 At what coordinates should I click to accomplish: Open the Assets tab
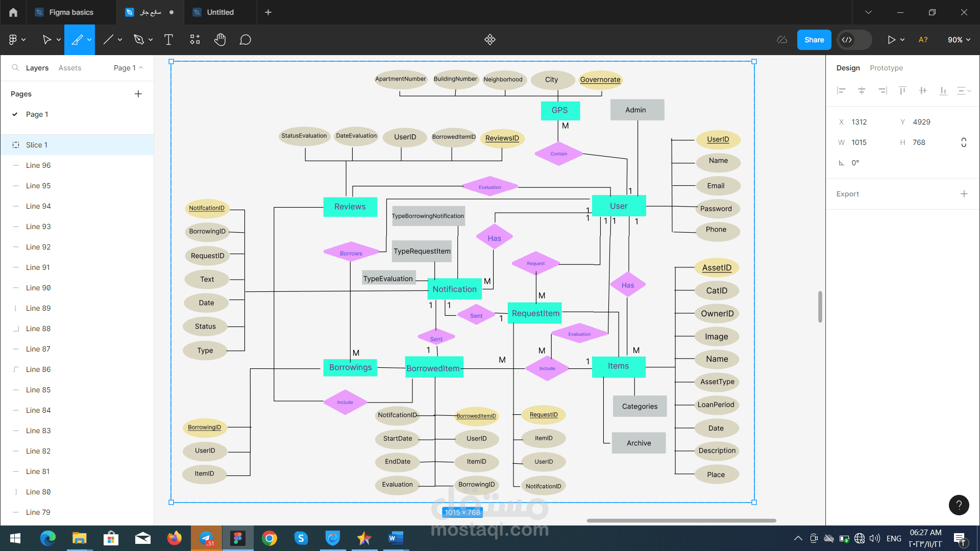pos(70,68)
